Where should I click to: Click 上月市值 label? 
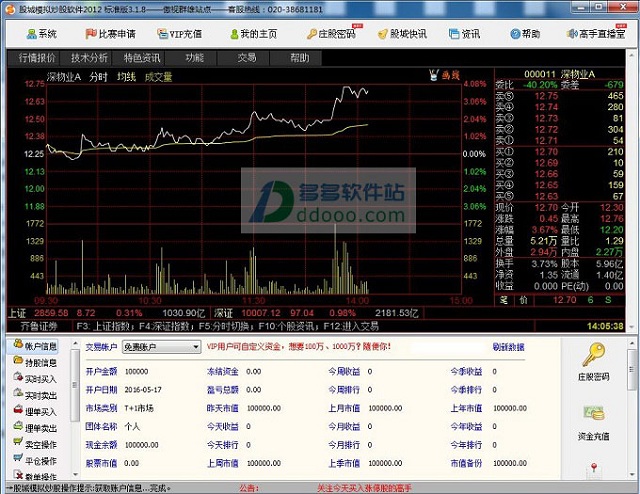pyautogui.click(x=344, y=408)
